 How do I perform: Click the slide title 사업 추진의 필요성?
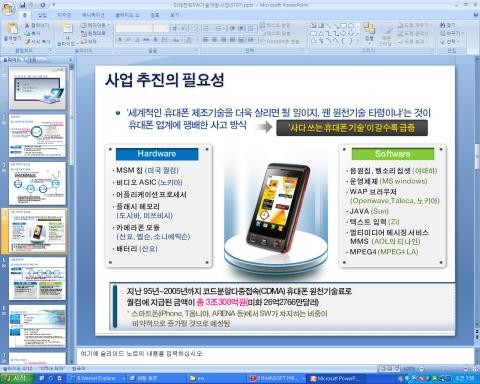pos(165,80)
